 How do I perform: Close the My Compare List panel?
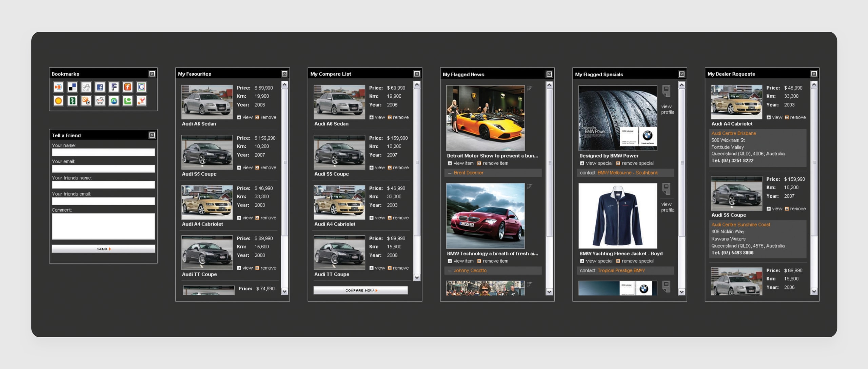click(417, 74)
